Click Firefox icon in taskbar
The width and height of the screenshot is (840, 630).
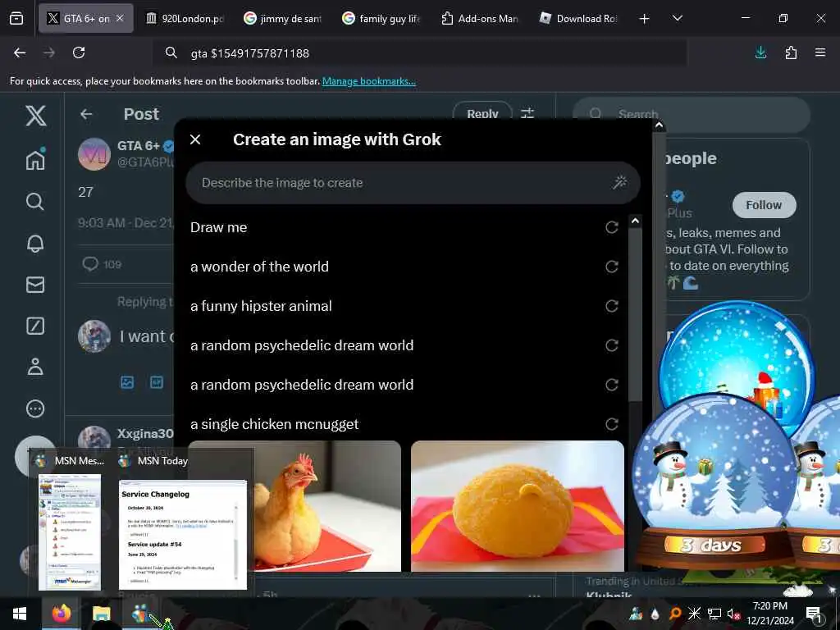tap(62, 614)
